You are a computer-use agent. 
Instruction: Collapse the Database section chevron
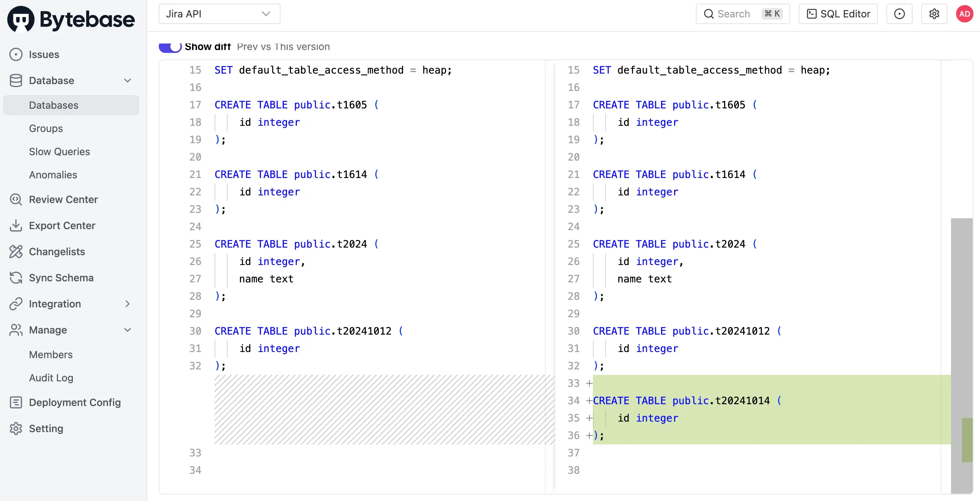[x=128, y=80]
